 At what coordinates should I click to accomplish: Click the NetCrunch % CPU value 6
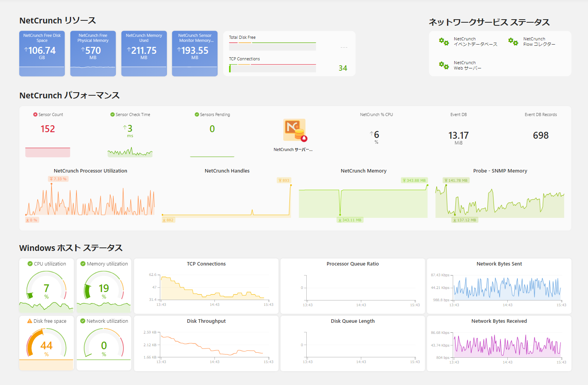376,135
